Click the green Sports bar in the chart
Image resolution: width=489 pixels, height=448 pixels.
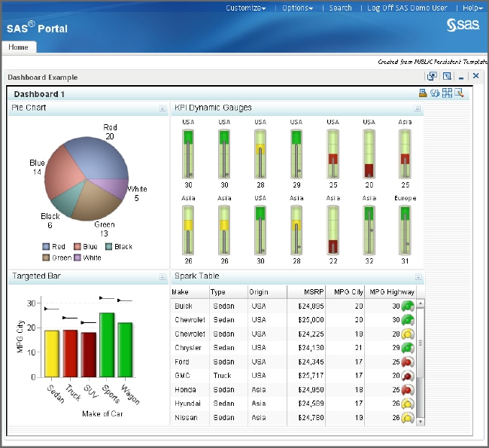point(107,344)
